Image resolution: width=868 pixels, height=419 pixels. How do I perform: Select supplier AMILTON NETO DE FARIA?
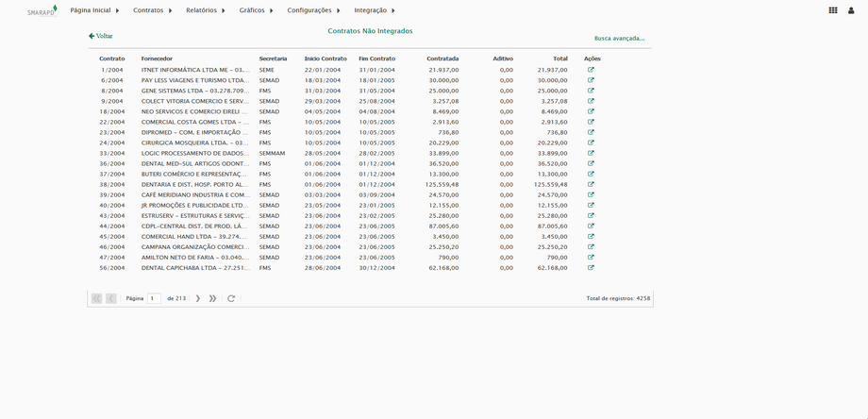(x=195, y=258)
